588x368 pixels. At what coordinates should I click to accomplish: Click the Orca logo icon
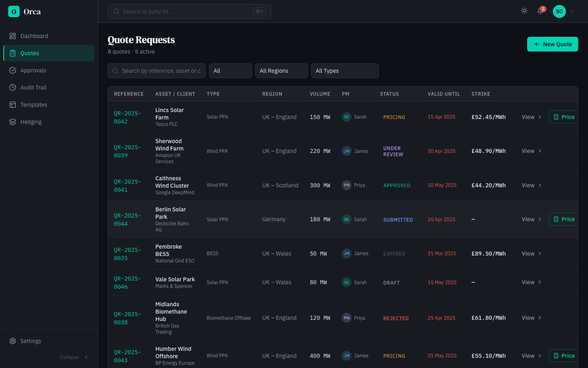click(x=14, y=11)
